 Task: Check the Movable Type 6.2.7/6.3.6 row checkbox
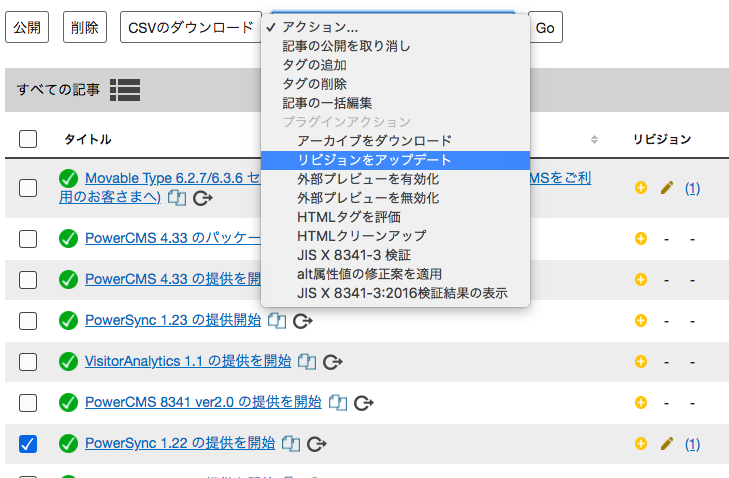coord(28,188)
